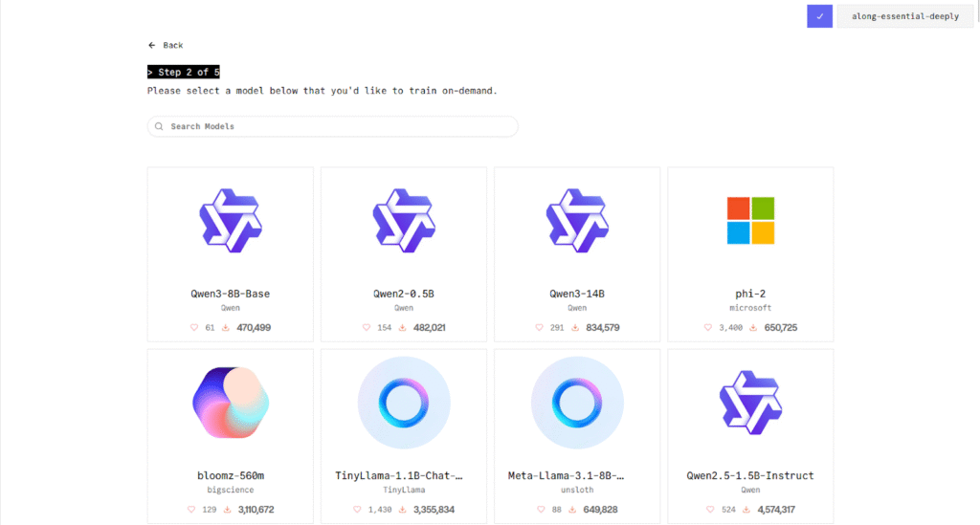Choose the Qwen3-14B model logo
Image resolution: width=980 pixels, height=525 pixels.
577,220
